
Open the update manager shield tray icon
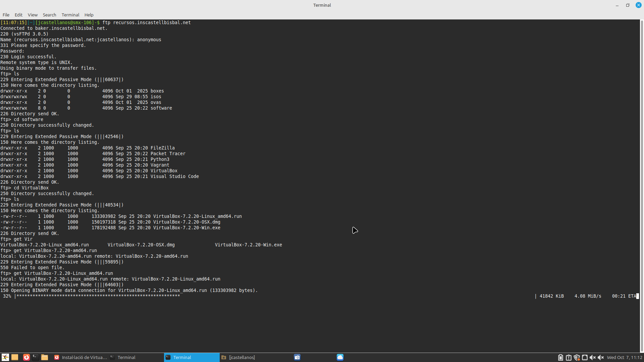(577, 357)
